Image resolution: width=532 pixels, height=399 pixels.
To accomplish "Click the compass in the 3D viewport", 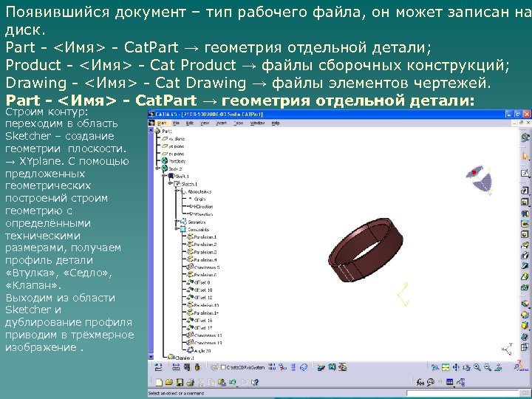I will (x=480, y=180).
